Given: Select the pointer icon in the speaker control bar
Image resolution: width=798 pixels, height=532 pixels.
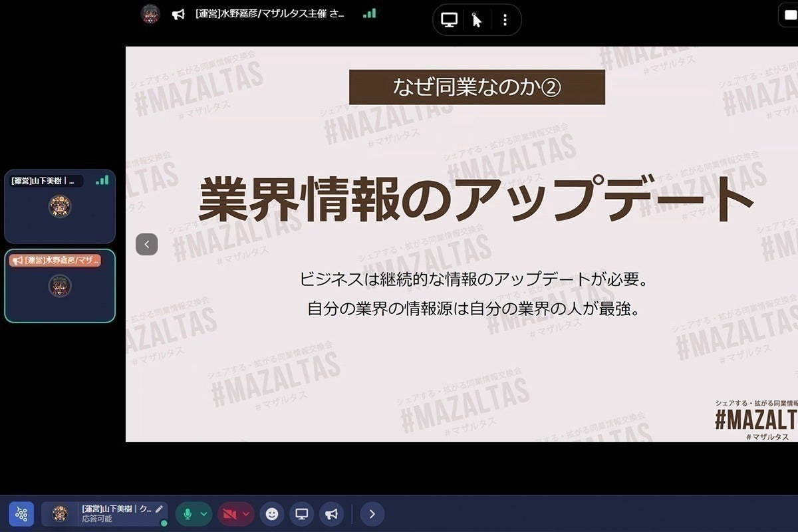Looking at the screenshot, I should tap(476, 19).
